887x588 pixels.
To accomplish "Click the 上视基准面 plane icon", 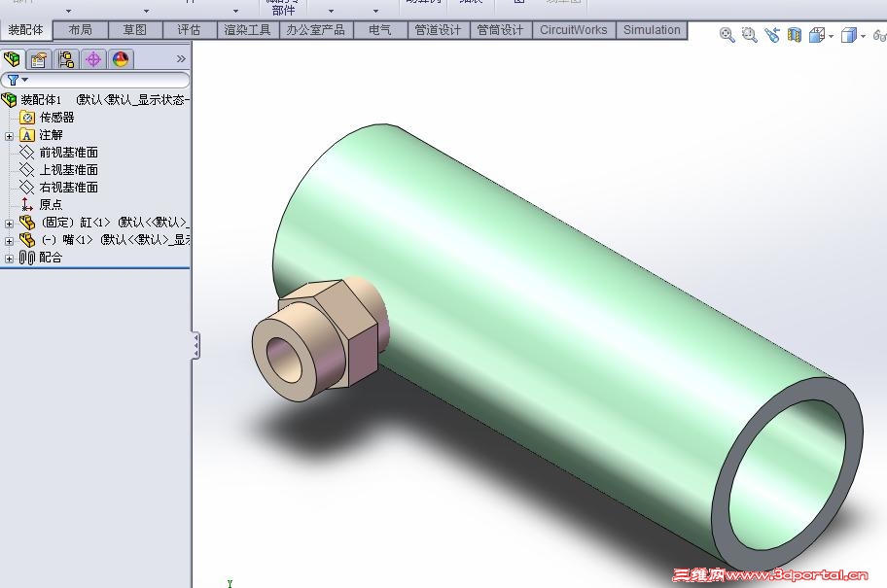I will [x=27, y=170].
